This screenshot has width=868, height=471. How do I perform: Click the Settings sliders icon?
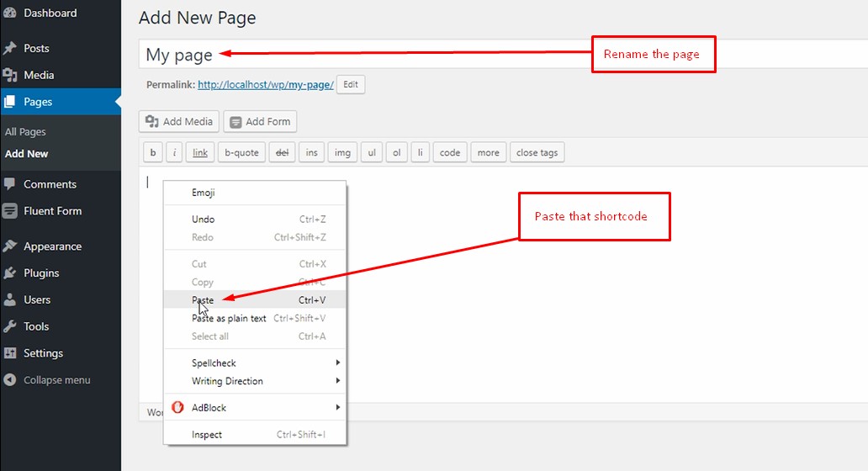9,352
